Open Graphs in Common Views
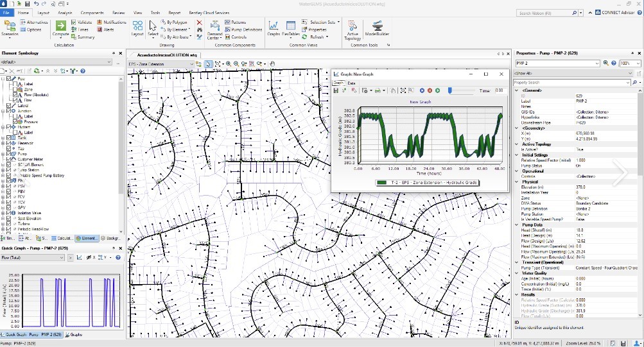The width and height of the screenshot is (644, 347). [273, 28]
